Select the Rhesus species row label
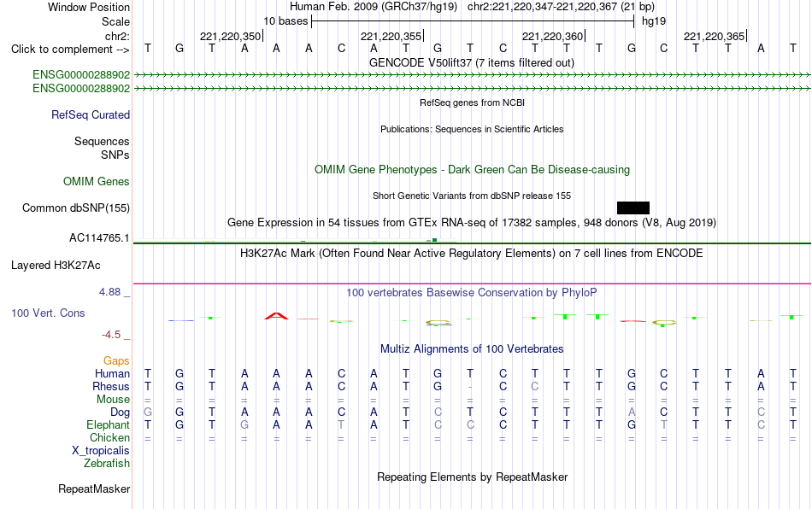This screenshot has width=812, height=509. [111, 386]
